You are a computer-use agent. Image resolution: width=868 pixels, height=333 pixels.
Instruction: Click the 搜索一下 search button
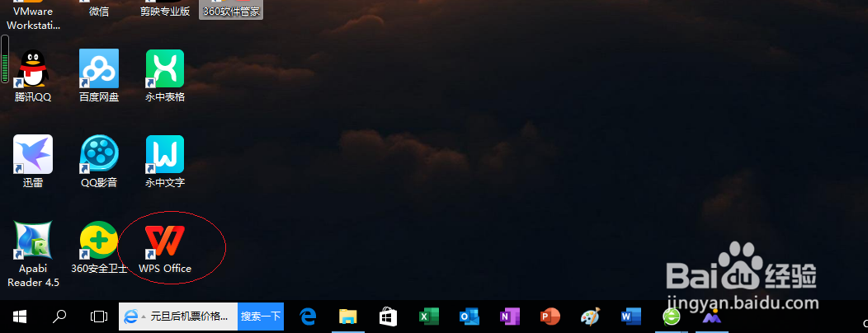coord(261,317)
